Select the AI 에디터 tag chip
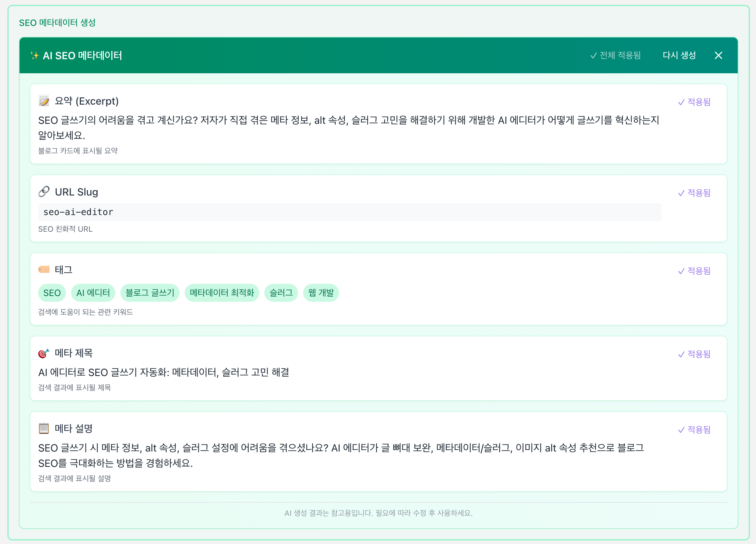Screen dimensions: 756x544 [93, 293]
